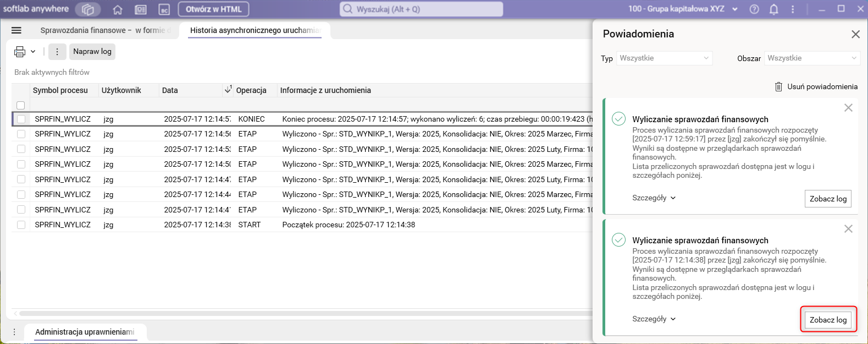Expand Szczegóły in the 12:14:38 notification
Image resolution: width=868 pixels, height=344 pixels.
coord(654,319)
